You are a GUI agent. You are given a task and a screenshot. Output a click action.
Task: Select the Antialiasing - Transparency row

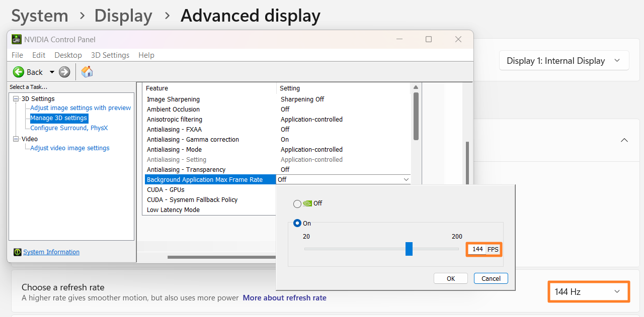(277, 170)
